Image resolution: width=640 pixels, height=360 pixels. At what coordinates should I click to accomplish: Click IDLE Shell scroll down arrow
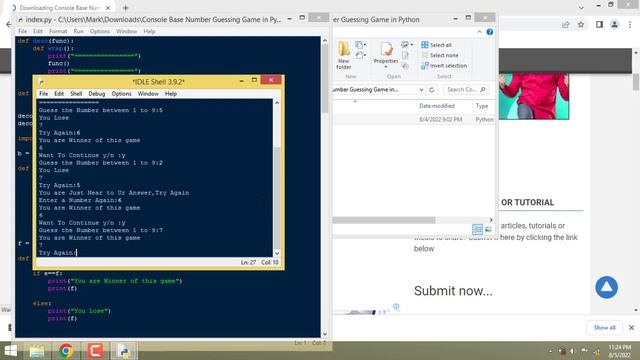click(277, 253)
